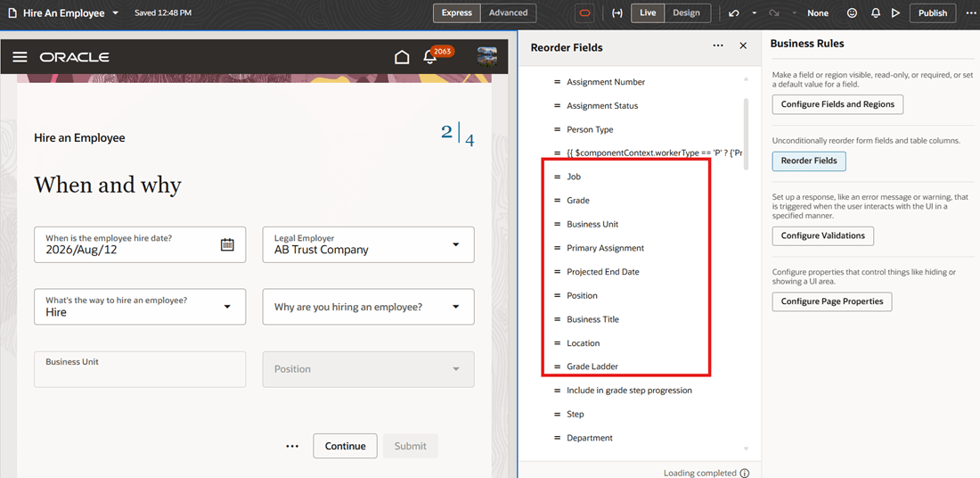Grab the Job field drag handle
Screen dimensions: 980x478
[x=557, y=177]
